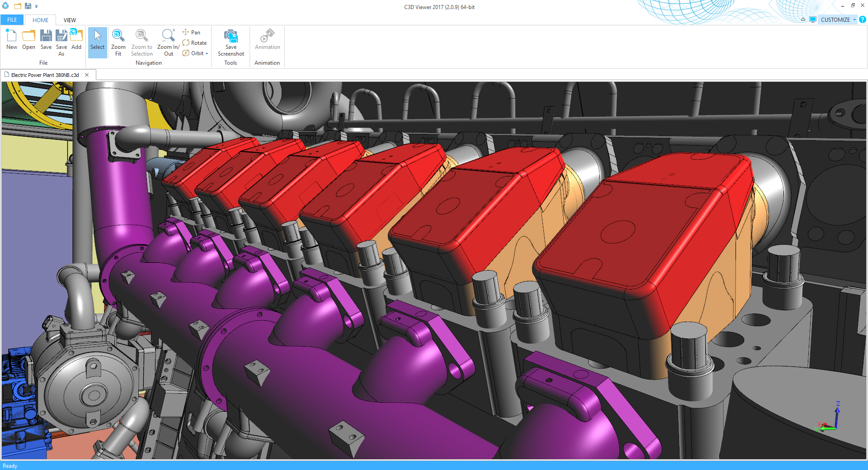Click the ribbon collapse arrow near Customize
The height and width of the screenshot is (470, 868).
coord(803,19)
